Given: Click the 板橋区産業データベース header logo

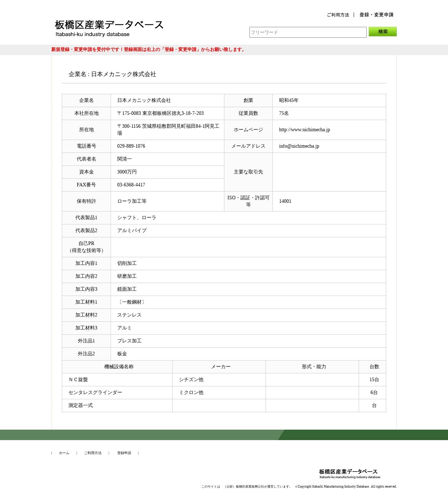Looking at the screenshot, I should pyautogui.click(x=109, y=28).
